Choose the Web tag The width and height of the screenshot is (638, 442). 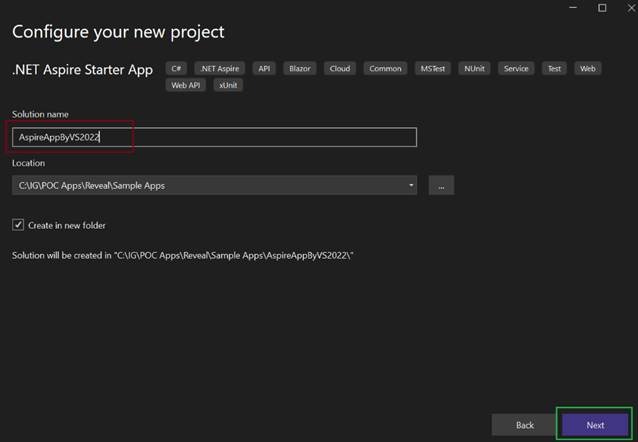pyautogui.click(x=588, y=69)
